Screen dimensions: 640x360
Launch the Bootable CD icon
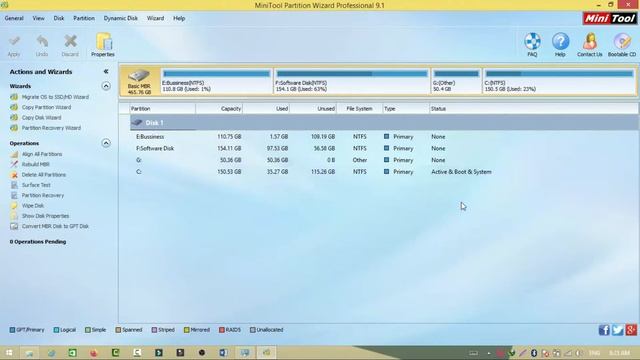pyautogui.click(x=622, y=41)
